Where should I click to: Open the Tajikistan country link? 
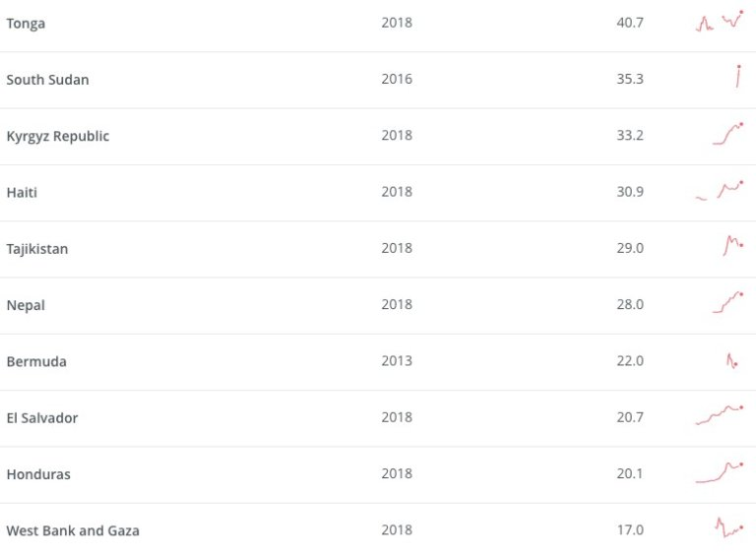37,249
